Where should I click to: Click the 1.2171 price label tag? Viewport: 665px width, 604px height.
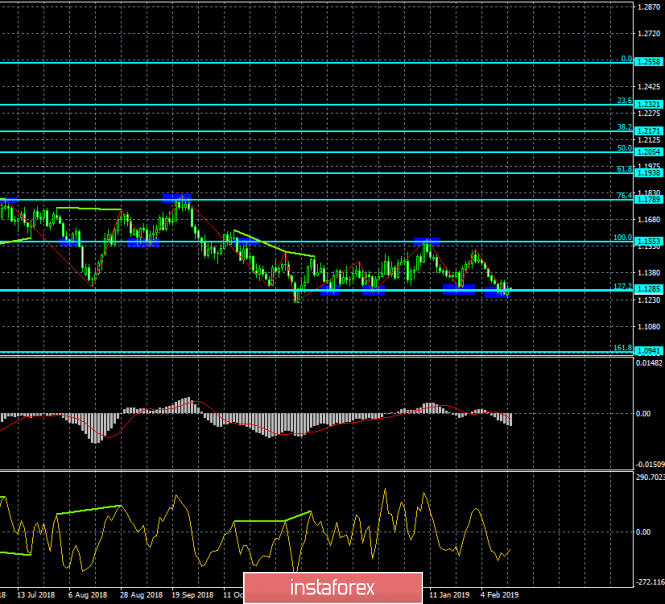[647, 131]
